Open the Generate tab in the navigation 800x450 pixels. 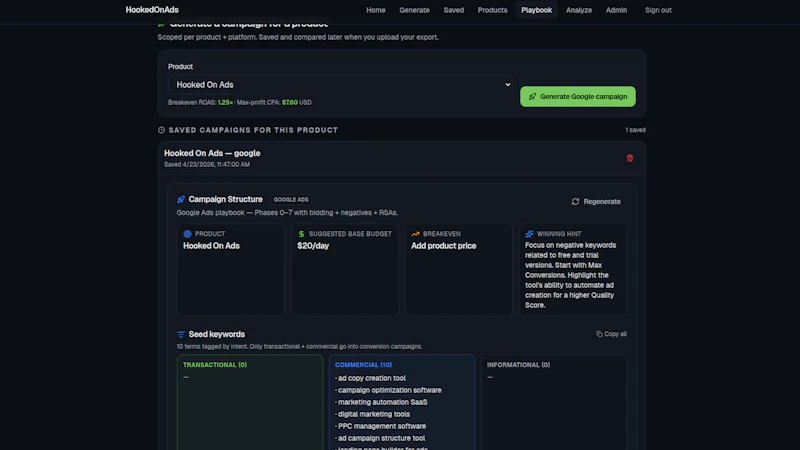(x=414, y=10)
